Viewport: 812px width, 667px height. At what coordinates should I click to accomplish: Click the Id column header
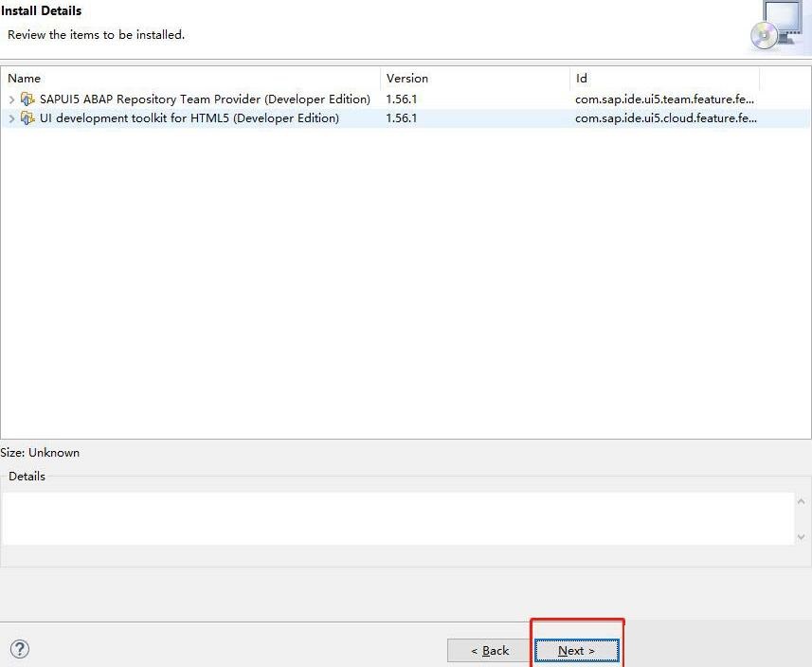point(663,79)
